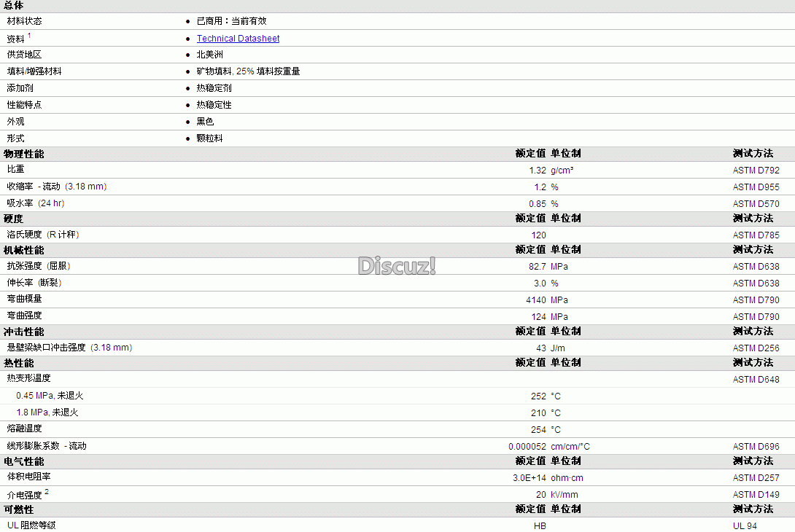The image size is (795, 532).
Task: Select the 4140 flexural modulus value
Action: pos(536,300)
